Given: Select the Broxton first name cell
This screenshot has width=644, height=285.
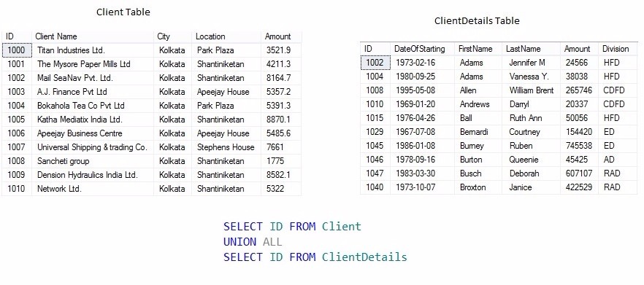Looking at the screenshot, I should tap(478, 187).
